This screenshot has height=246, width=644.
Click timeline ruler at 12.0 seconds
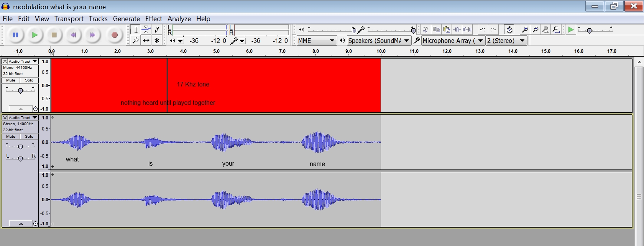[447, 51]
